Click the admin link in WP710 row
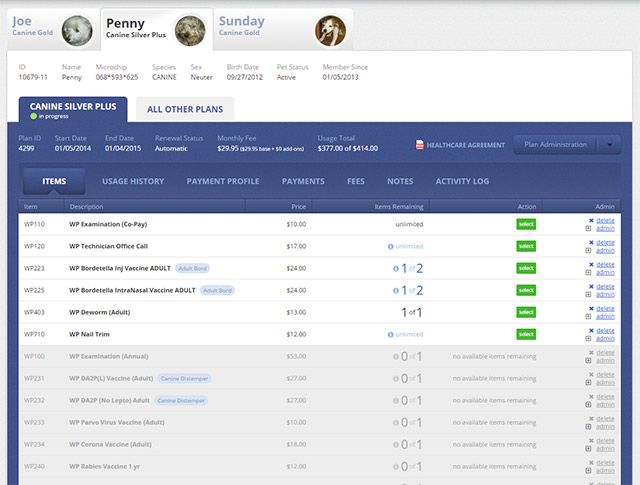Image resolution: width=640 pixels, height=485 pixels. point(605,339)
